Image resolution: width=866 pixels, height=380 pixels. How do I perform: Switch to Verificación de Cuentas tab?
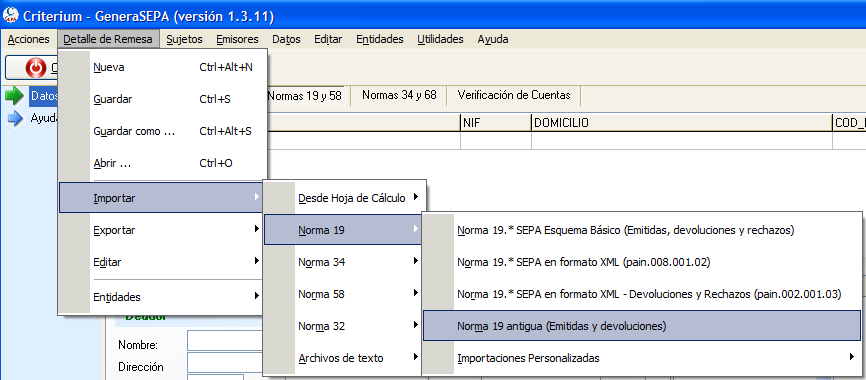tap(514, 95)
